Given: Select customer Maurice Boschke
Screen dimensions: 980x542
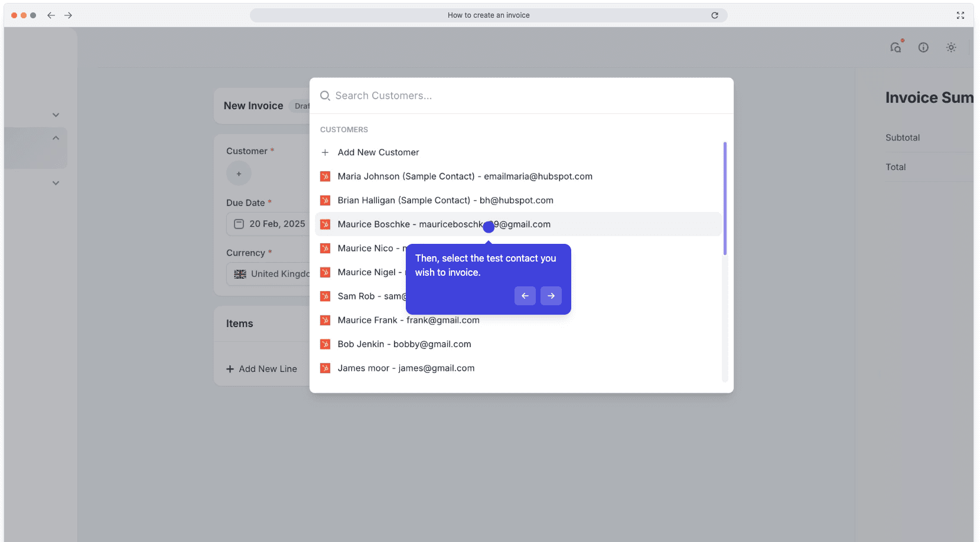Looking at the screenshot, I should (x=518, y=224).
